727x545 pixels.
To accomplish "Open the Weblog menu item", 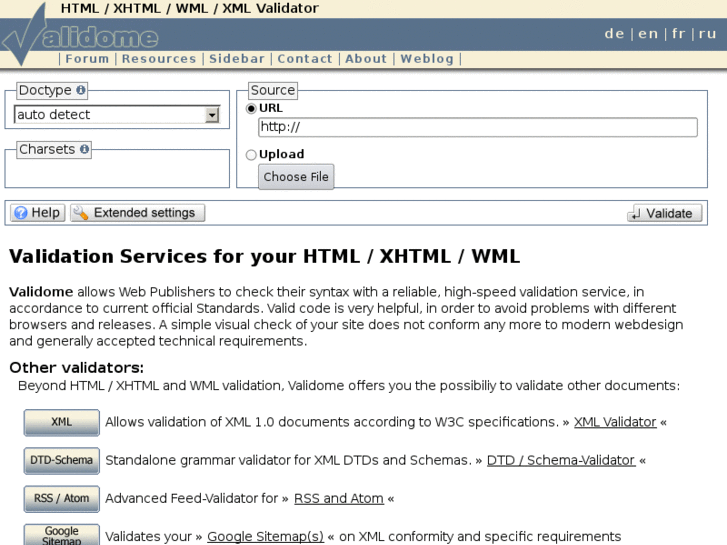I will [427, 59].
